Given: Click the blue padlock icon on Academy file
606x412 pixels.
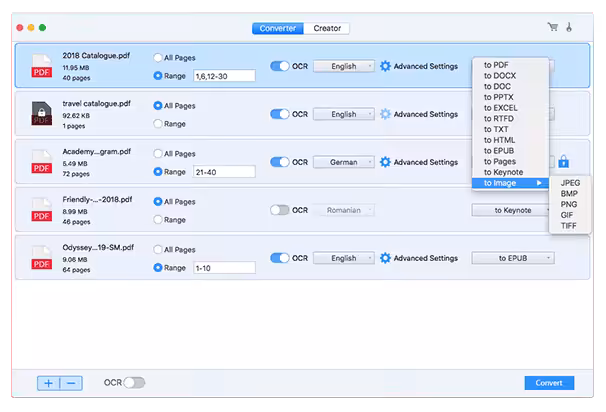Looking at the screenshot, I should (x=563, y=162).
